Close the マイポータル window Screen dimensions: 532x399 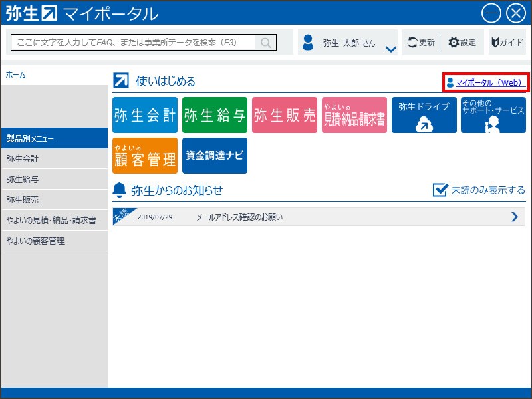pos(516,13)
